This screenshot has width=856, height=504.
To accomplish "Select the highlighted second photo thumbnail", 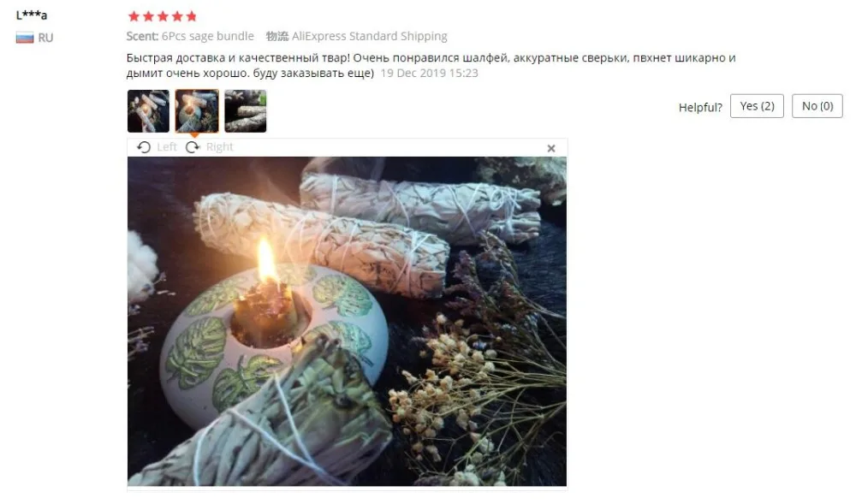I will pos(197,111).
